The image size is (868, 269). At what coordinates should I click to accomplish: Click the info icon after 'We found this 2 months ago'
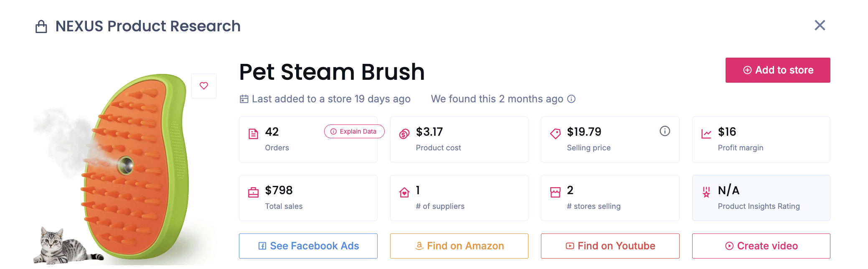click(571, 99)
